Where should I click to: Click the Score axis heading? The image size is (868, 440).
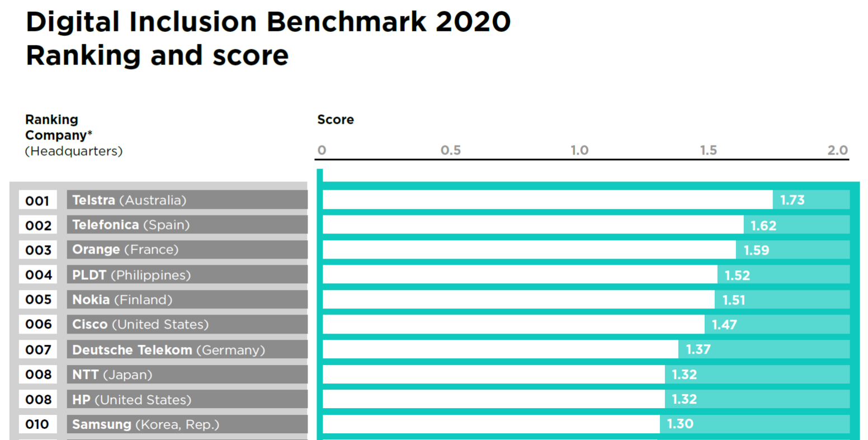point(336,119)
